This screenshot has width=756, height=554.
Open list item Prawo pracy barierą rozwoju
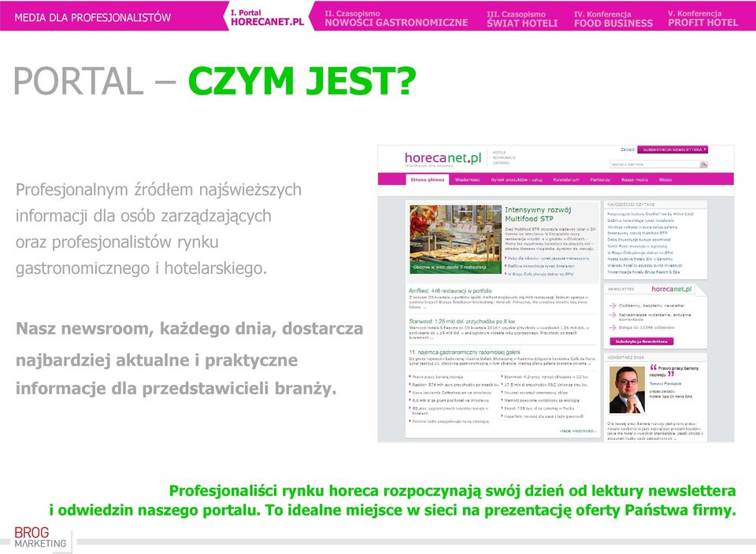click(x=437, y=377)
